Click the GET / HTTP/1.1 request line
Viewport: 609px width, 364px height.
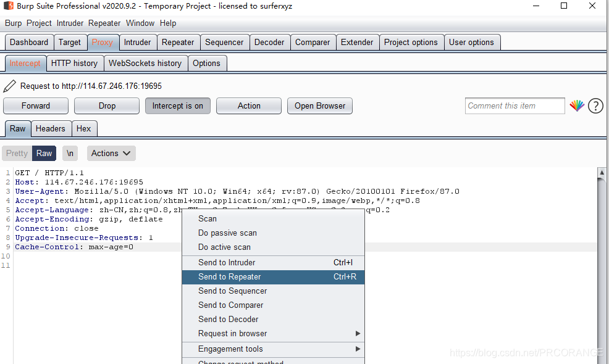tap(49, 173)
